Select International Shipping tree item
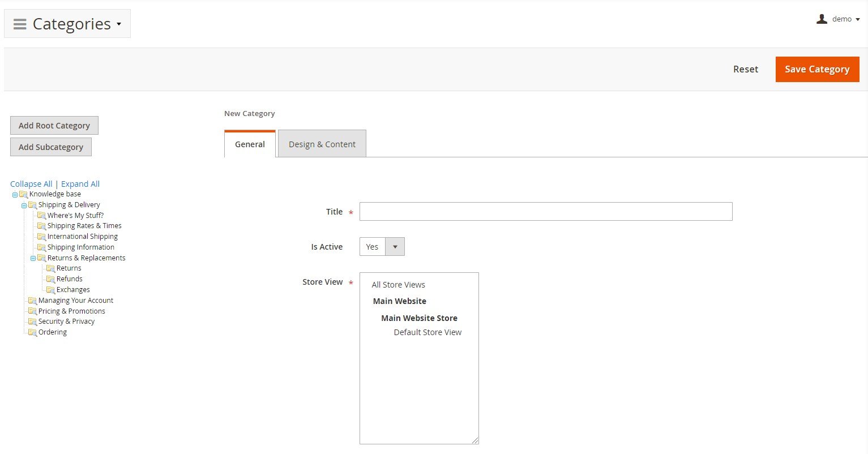This screenshot has height=454, width=868. coord(83,237)
